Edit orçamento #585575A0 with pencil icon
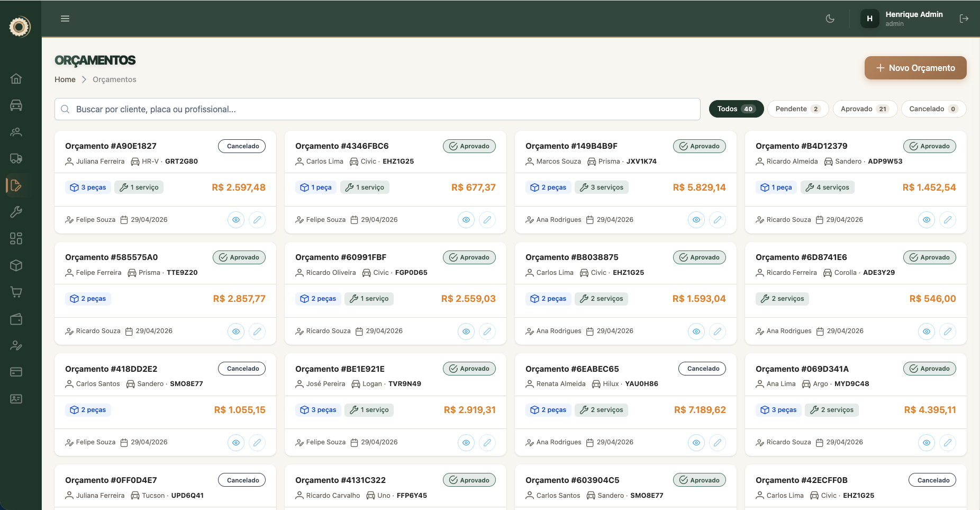Screen dimensions: 980x510 tap(257, 332)
